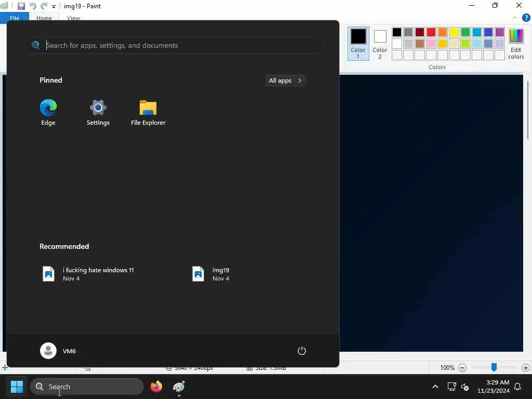Open Firefox from the taskbar
The width and height of the screenshot is (532, 399).
156,387
